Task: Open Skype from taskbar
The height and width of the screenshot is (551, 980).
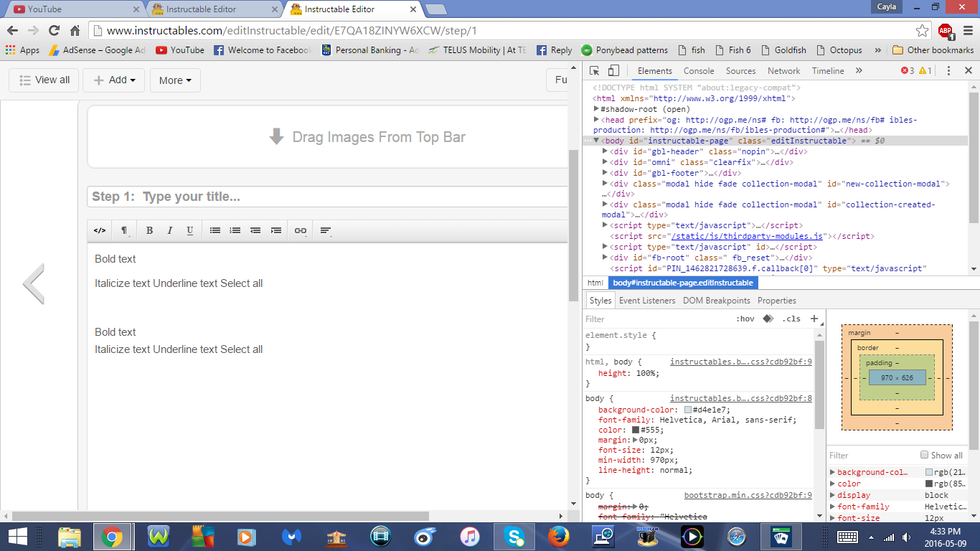Action: click(x=513, y=537)
